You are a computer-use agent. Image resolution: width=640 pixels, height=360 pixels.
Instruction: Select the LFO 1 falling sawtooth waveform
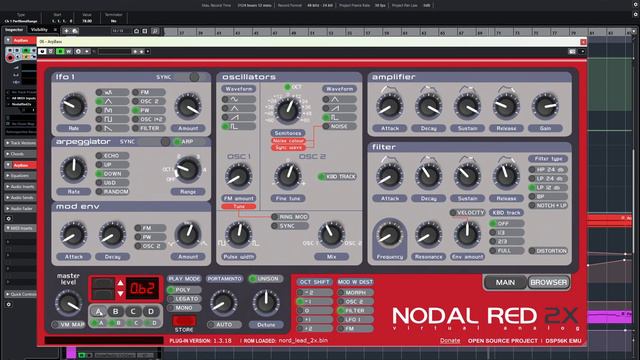(111, 128)
